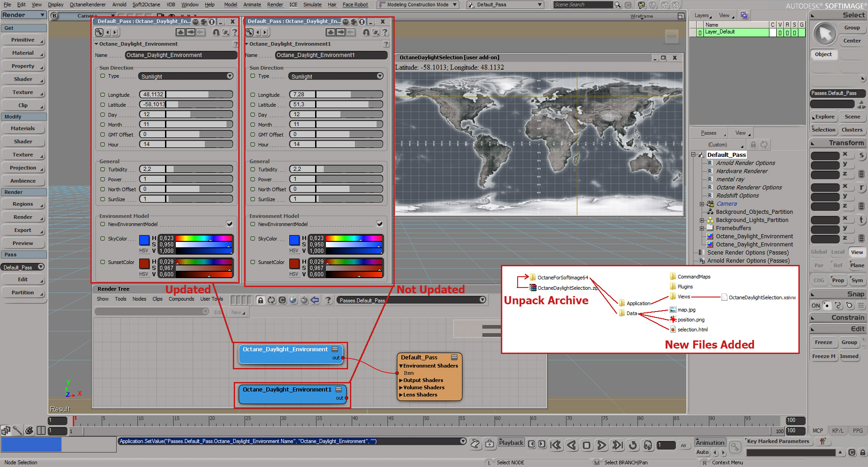Click the blue back arrow in Render Tree

point(315,300)
